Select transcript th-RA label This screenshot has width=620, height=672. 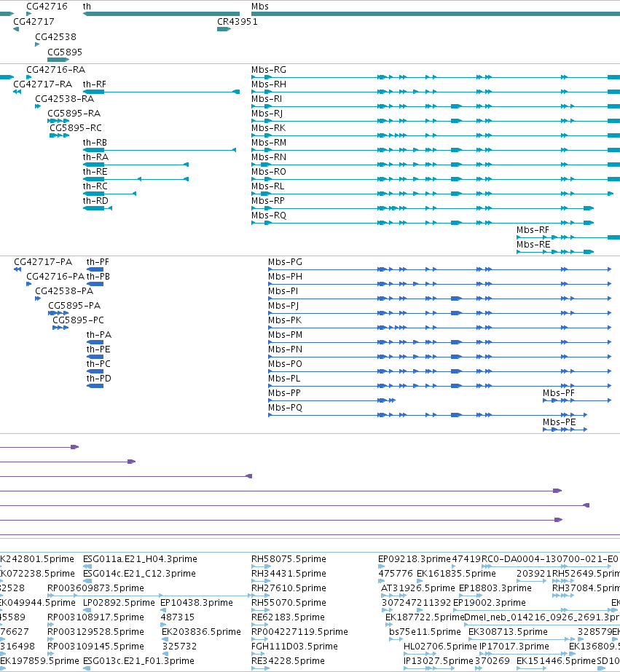pyautogui.click(x=95, y=157)
